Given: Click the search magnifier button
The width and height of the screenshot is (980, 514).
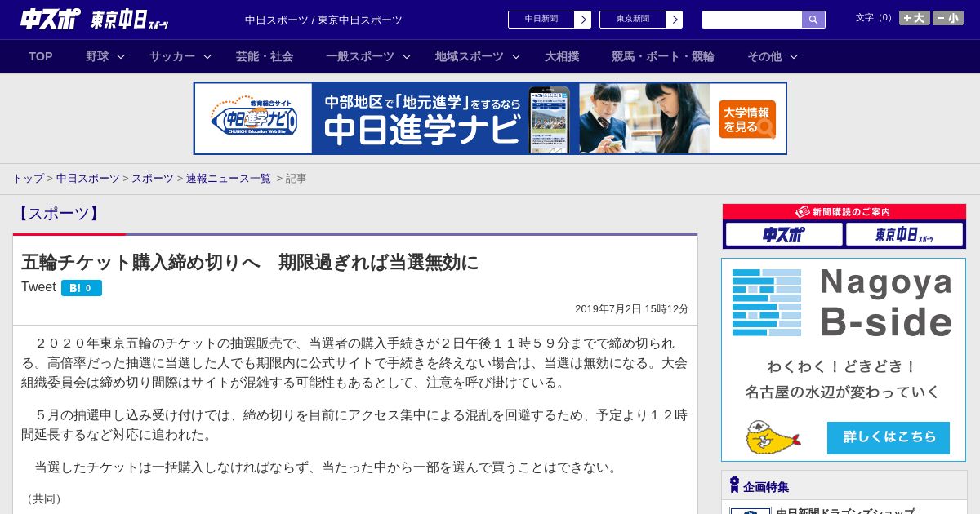Looking at the screenshot, I should click(813, 20).
